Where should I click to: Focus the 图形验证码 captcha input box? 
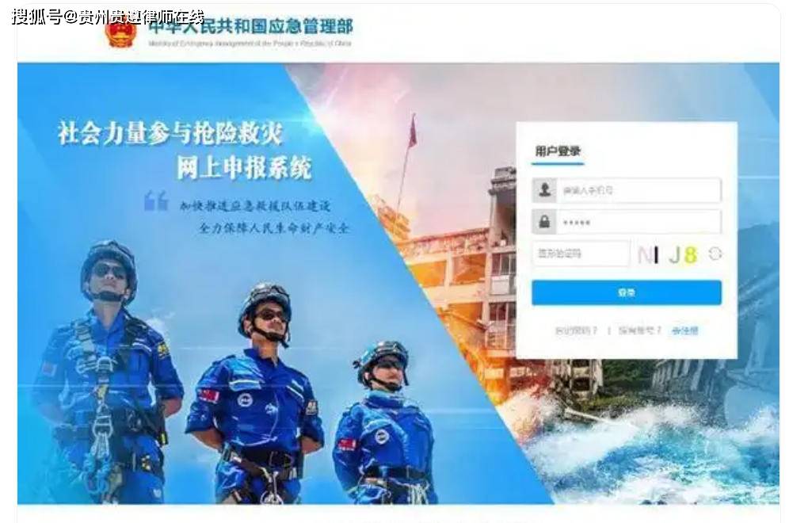(581, 254)
